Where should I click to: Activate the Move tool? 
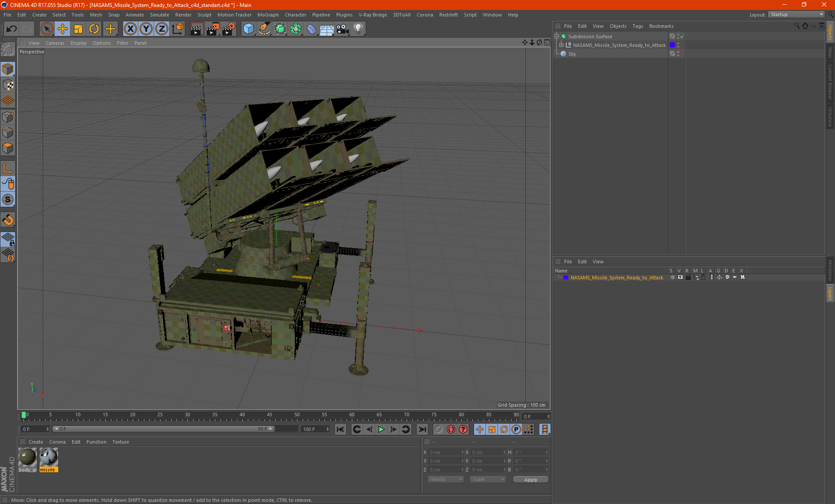click(63, 29)
